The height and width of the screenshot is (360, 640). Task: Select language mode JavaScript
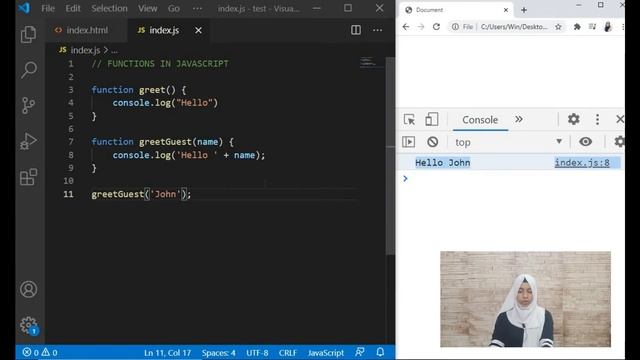[326, 353]
